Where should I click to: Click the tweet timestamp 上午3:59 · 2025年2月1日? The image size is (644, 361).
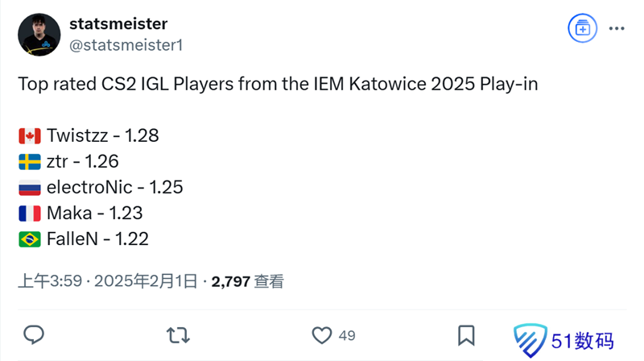108,281
